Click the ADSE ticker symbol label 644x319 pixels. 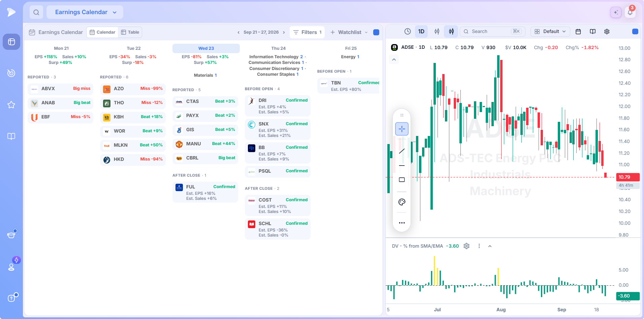click(407, 47)
